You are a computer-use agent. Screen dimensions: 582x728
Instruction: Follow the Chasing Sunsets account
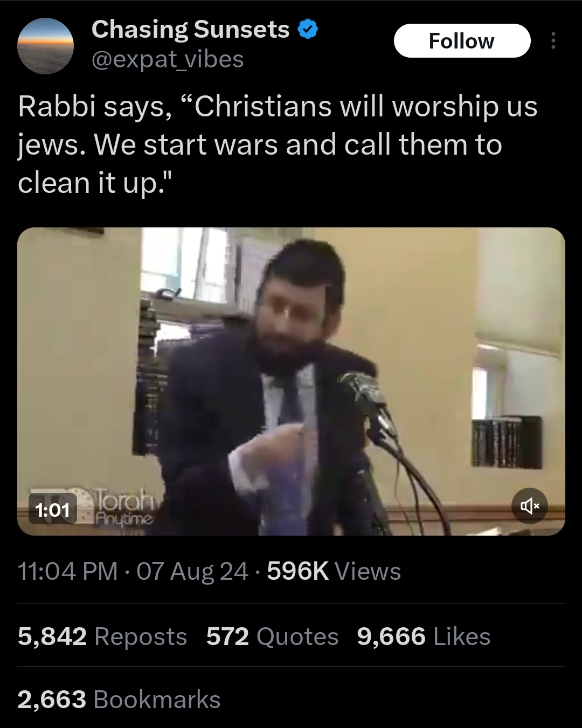462,41
